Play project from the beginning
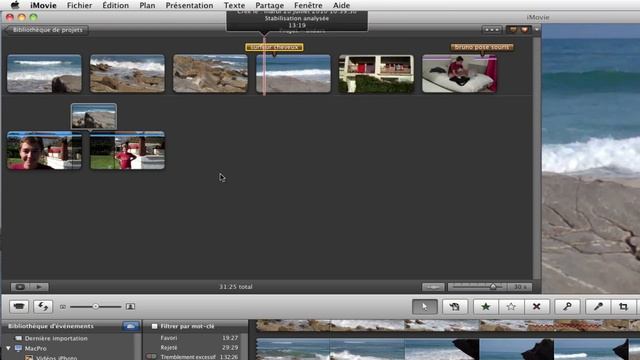This screenshot has height=360, width=640. (39, 287)
